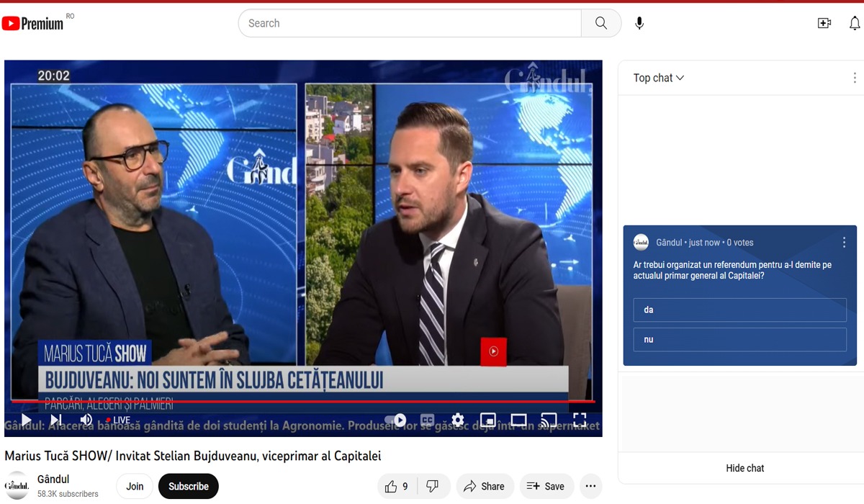Open the Gândul channel name link
This screenshot has height=504, width=864.
pos(53,480)
